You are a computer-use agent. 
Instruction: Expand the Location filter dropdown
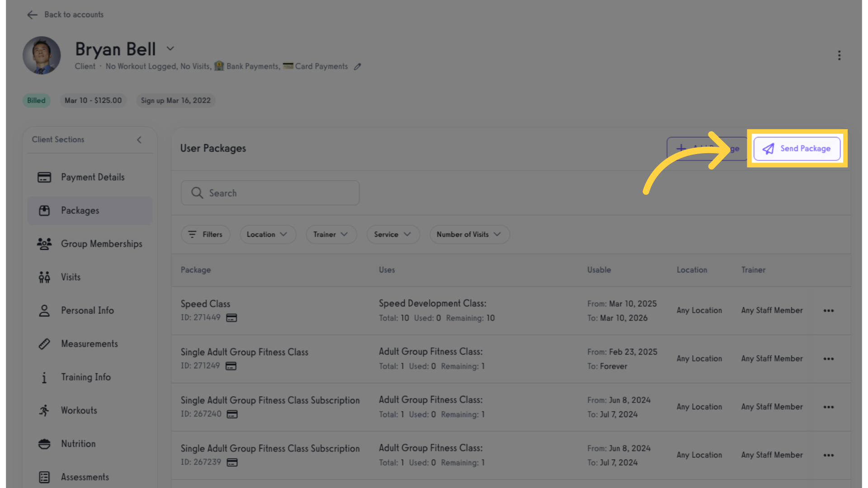(x=268, y=235)
